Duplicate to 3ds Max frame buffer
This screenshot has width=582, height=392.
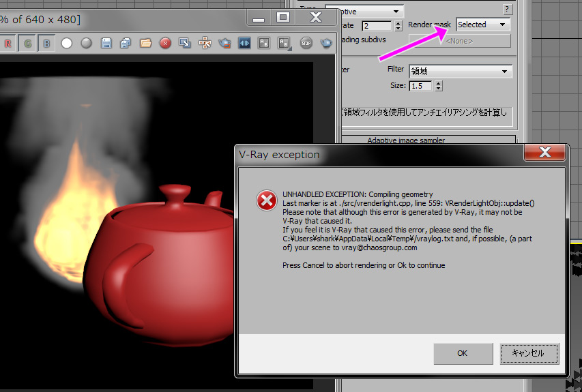pyautogui.click(x=185, y=43)
